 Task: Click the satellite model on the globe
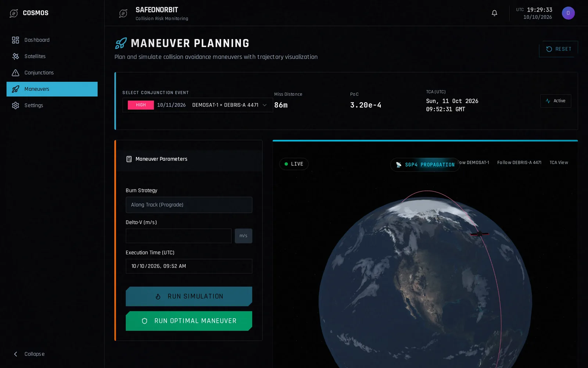pyautogui.click(x=480, y=234)
